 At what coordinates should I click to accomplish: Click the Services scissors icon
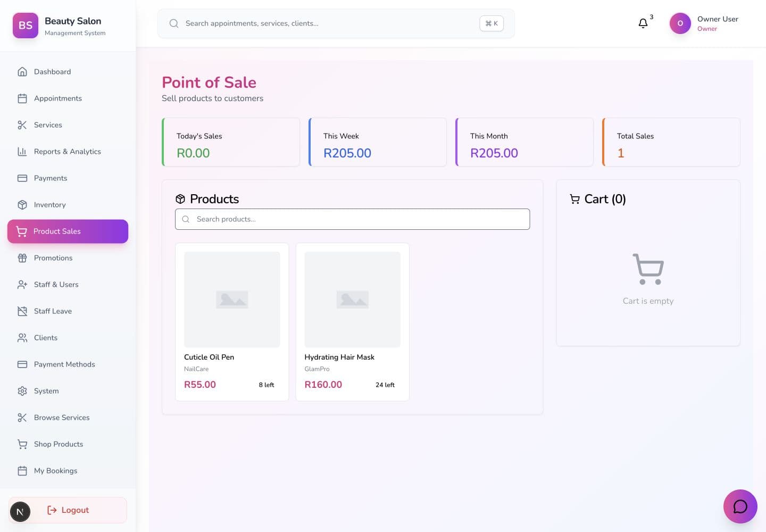tap(22, 125)
